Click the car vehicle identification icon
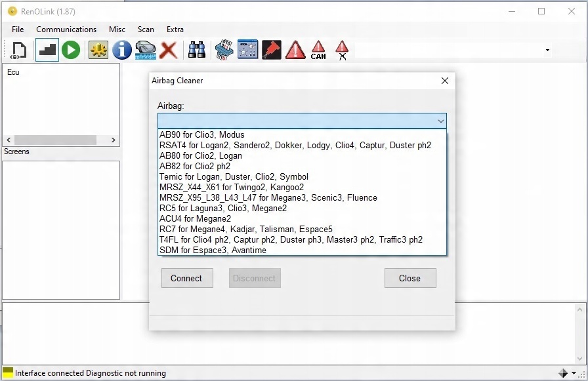 (145, 50)
